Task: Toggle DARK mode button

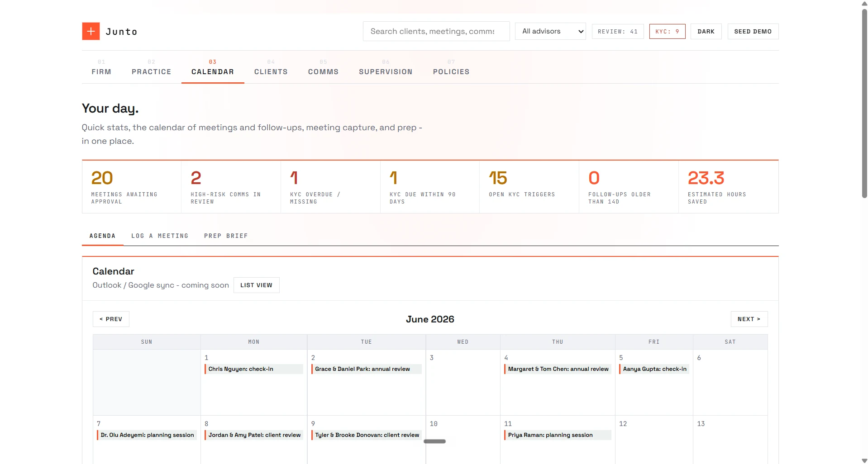Action: pyautogui.click(x=706, y=31)
